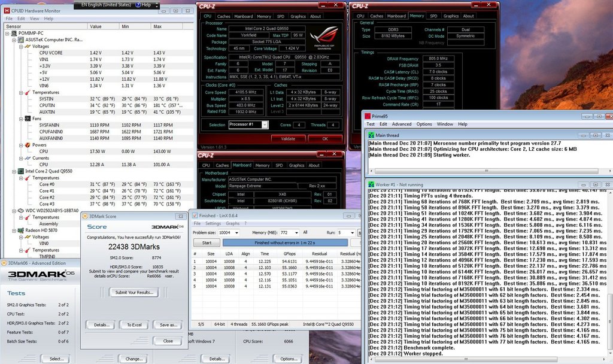This screenshot has width=613, height=364.
Task: Click the Currents icon in HWMonitor
Action: pyautogui.click(x=28, y=157)
